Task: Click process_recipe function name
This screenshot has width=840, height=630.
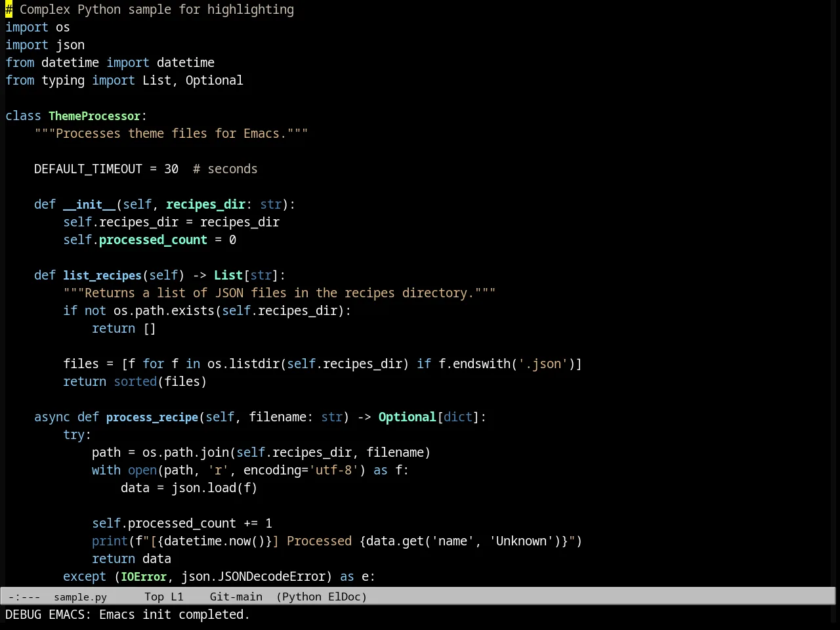Action: tap(152, 417)
